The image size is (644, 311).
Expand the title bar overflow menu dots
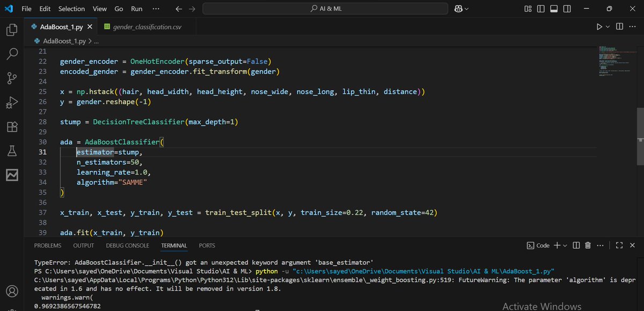[x=156, y=9]
